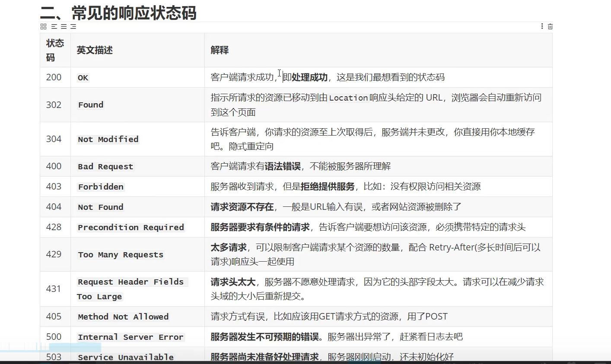The image size is (611, 364).
Task: Click status code cell 304
Action: (x=55, y=139)
